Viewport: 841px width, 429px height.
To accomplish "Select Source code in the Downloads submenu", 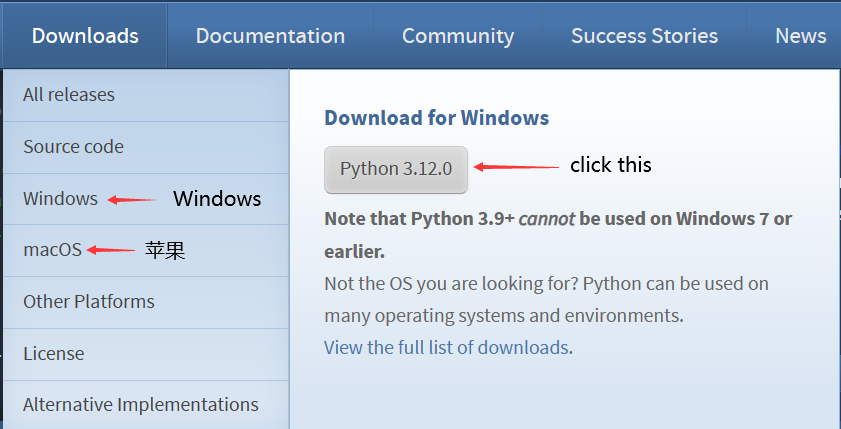I will (x=146, y=147).
